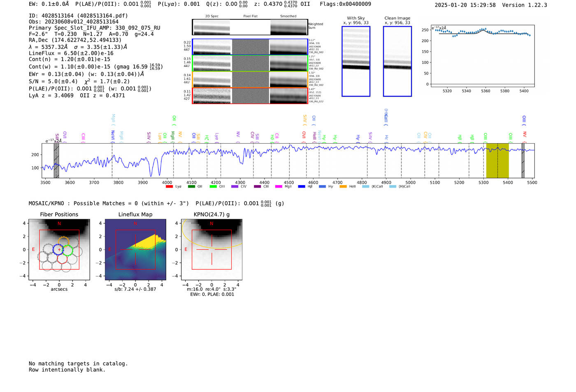Click the '2D Spec' column header

pyautogui.click(x=212, y=16)
